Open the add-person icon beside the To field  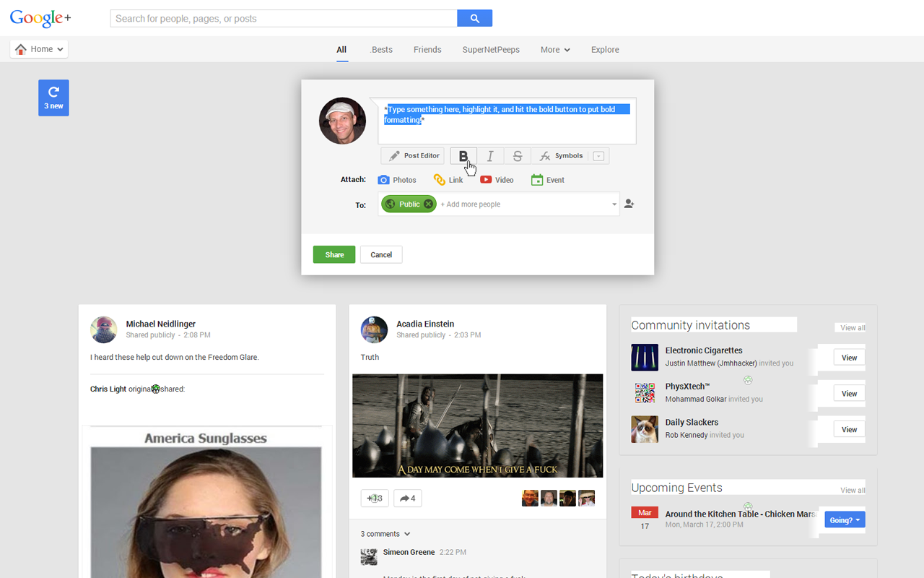coord(628,204)
